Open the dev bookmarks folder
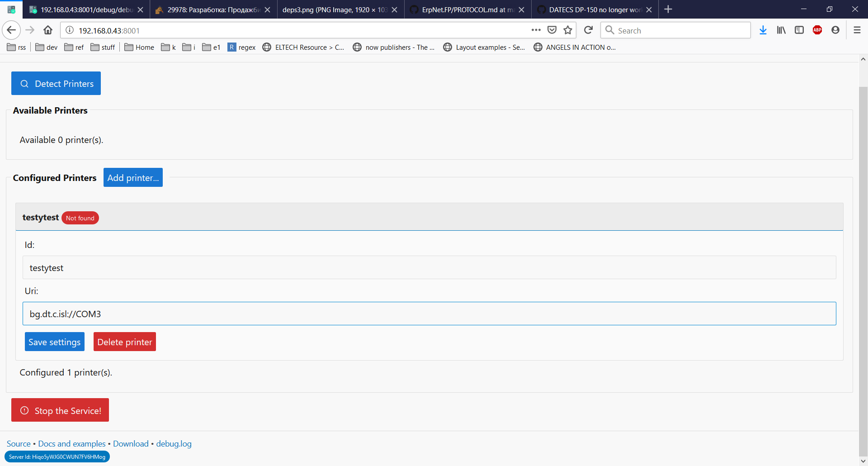Image resolution: width=868 pixels, height=466 pixels. tap(45, 47)
